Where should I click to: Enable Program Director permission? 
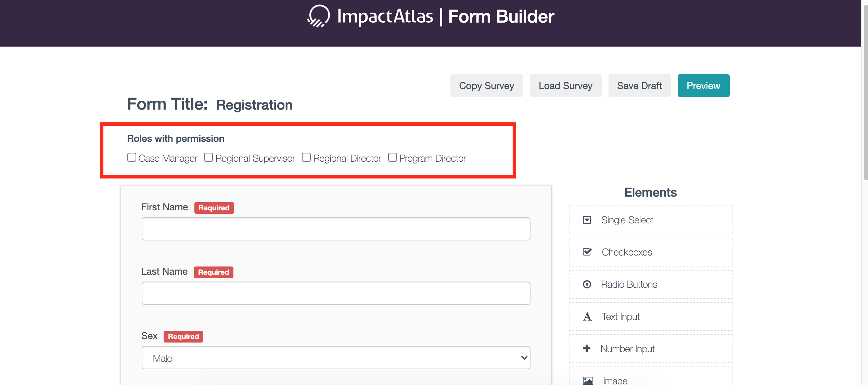pyautogui.click(x=392, y=157)
